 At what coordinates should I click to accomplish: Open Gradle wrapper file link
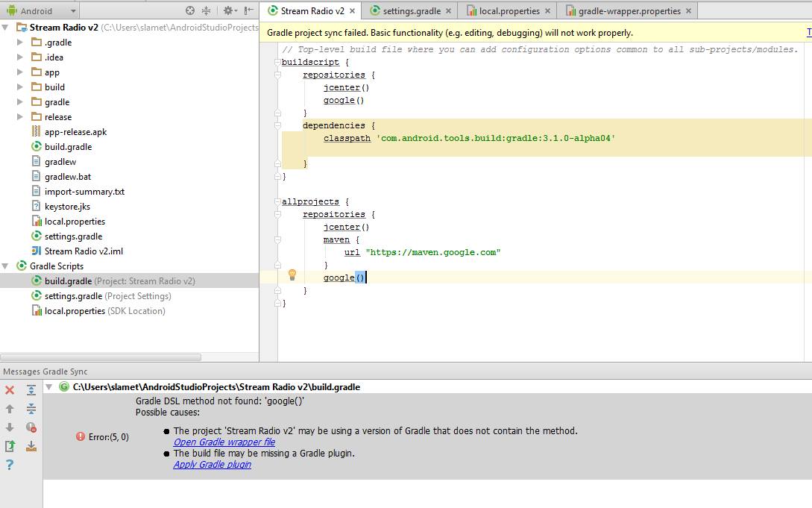224,442
